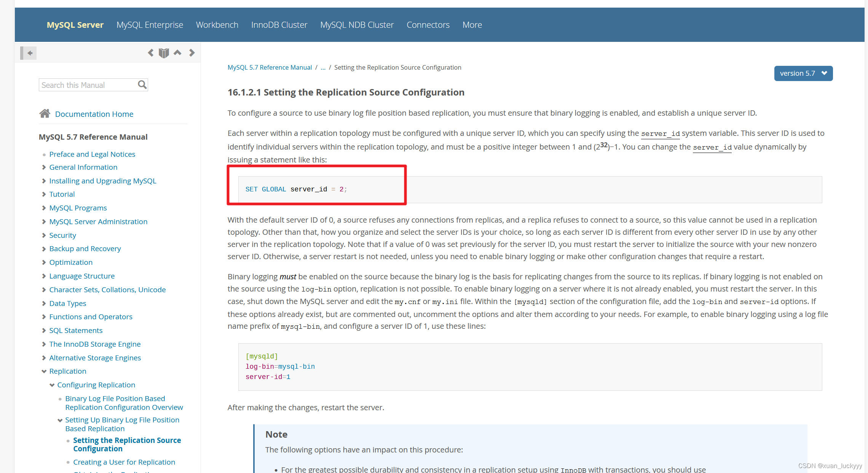This screenshot has height=473, width=868.
Task: Collapse the Configuring Replication subsection
Action: click(x=52, y=385)
